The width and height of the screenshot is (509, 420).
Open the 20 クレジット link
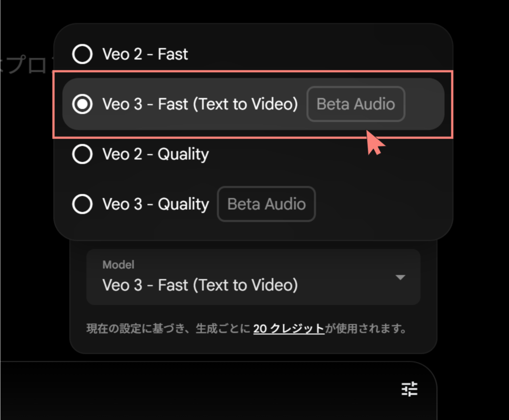[x=289, y=329]
